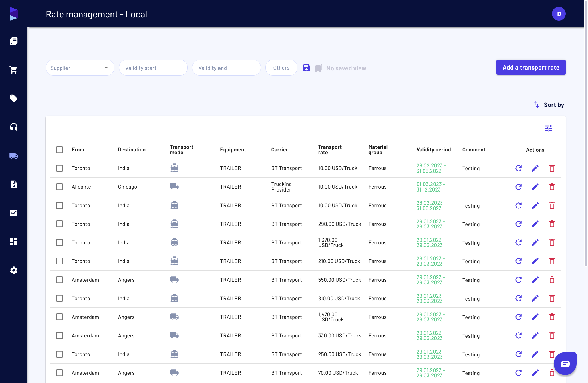The width and height of the screenshot is (588, 383).
Task: Click the page vertical scrollbar
Action: (586, 133)
